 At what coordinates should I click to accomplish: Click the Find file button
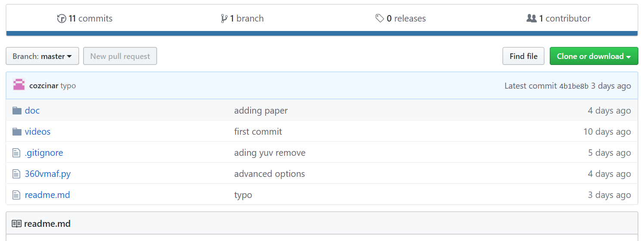[523, 56]
